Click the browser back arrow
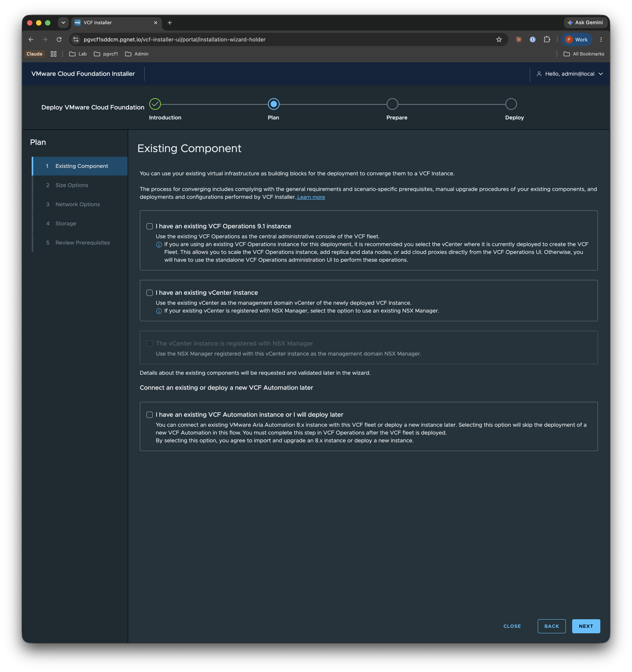The width and height of the screenshot is (632, 672). 31,39
